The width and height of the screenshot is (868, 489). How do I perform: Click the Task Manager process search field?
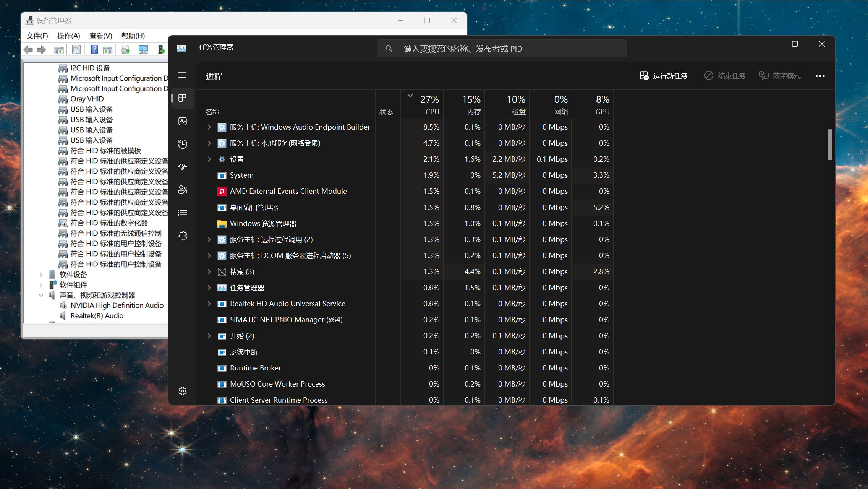pyautogui.click(x=501, y=49)
